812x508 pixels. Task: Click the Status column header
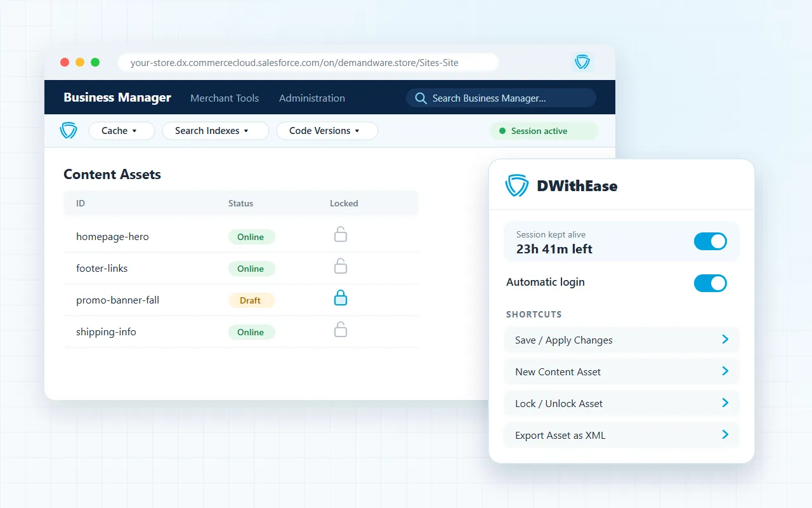click(240, 203)
